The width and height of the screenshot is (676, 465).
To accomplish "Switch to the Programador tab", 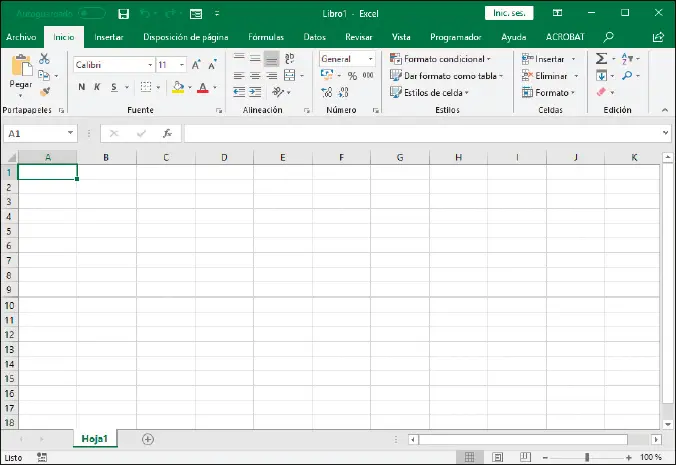I will pyautogui.click(x=456, y=37).
